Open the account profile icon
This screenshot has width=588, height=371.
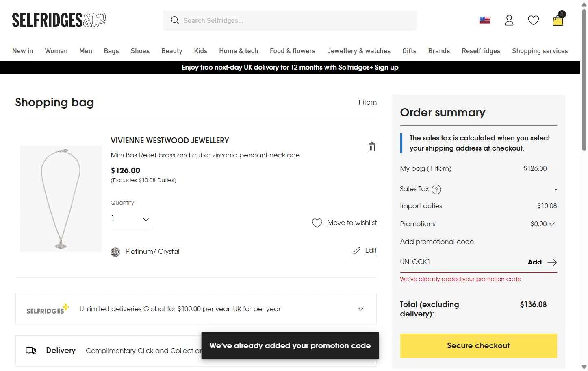[x=509, y=20]
